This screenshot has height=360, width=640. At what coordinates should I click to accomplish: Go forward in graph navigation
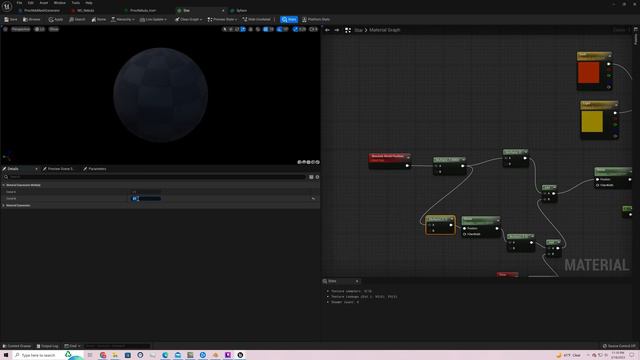point(337,30)
